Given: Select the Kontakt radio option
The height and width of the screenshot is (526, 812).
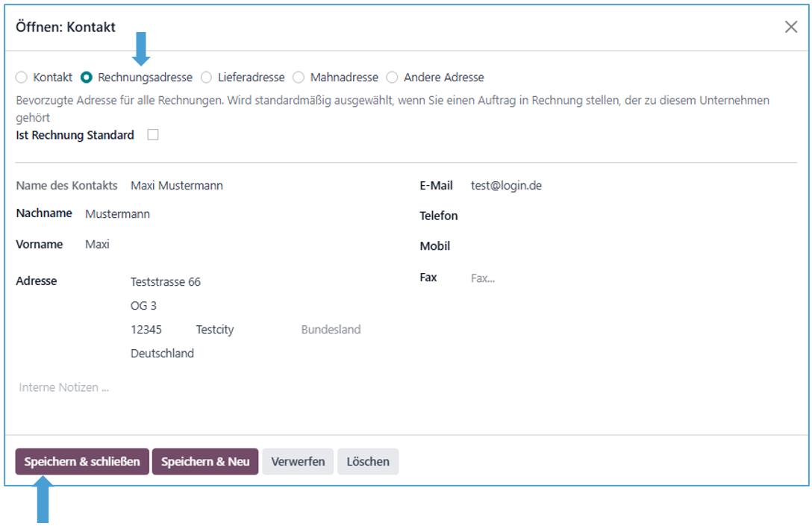Looking at the screenshot, I should pos(22,78).
